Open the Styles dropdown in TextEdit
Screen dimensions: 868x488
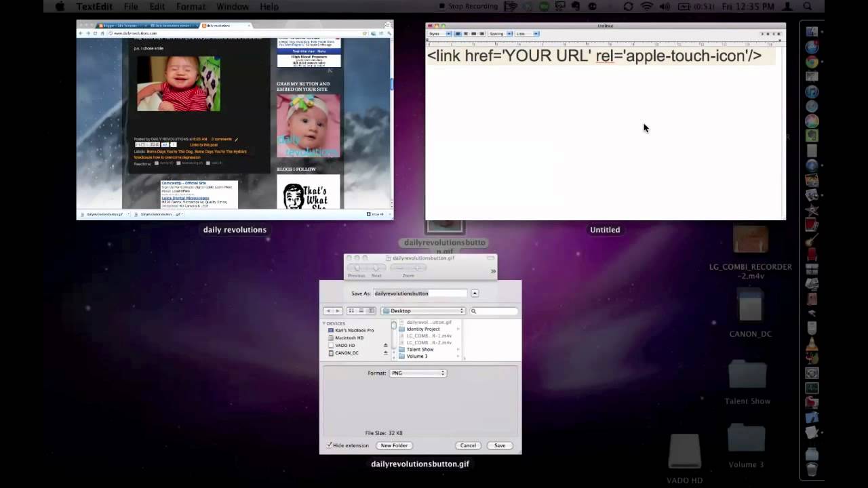pos(440,33)
